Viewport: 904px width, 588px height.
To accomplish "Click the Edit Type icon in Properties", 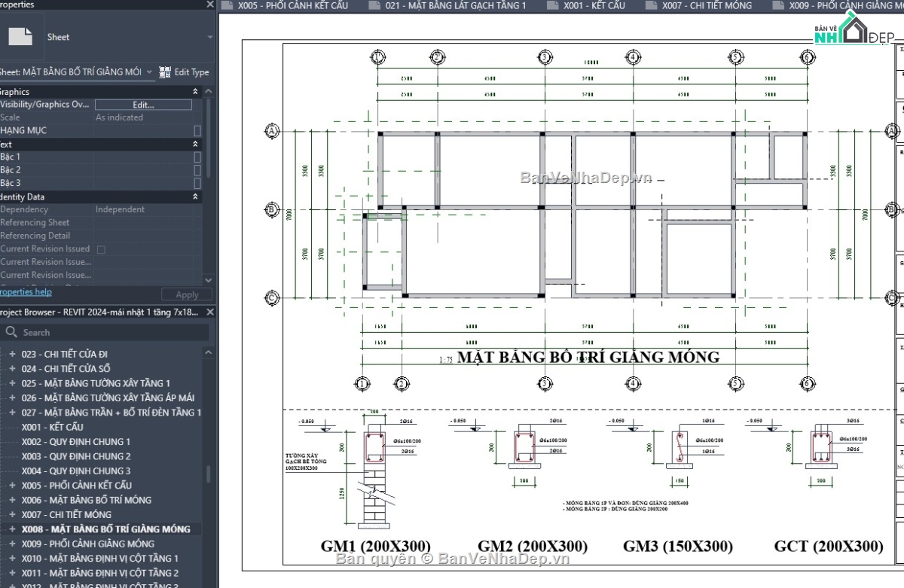I will click(163, 72).
